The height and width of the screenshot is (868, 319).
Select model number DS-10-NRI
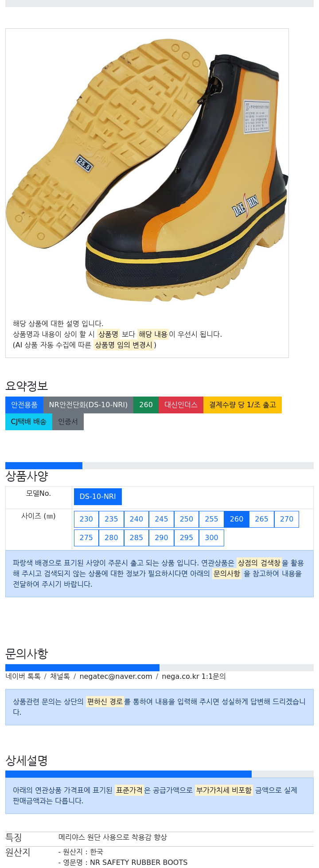pyautogui.click(x=98, y=497)
